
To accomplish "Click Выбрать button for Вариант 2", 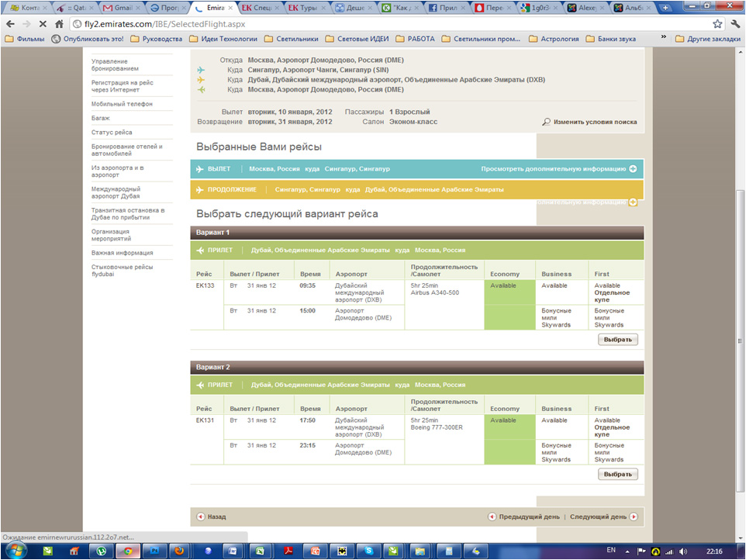I will point(617,474).
